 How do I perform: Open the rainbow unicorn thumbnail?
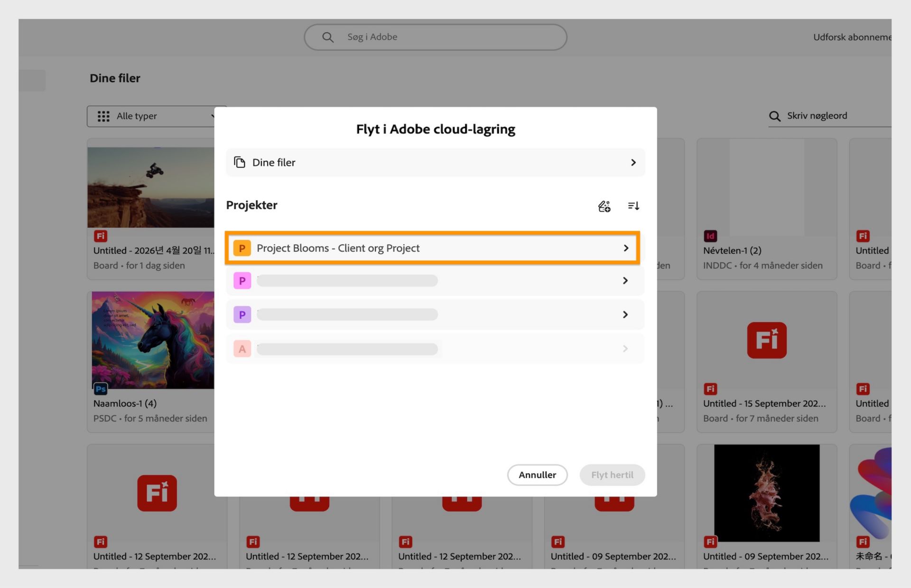pyautogui.click(x=153, y=340)
